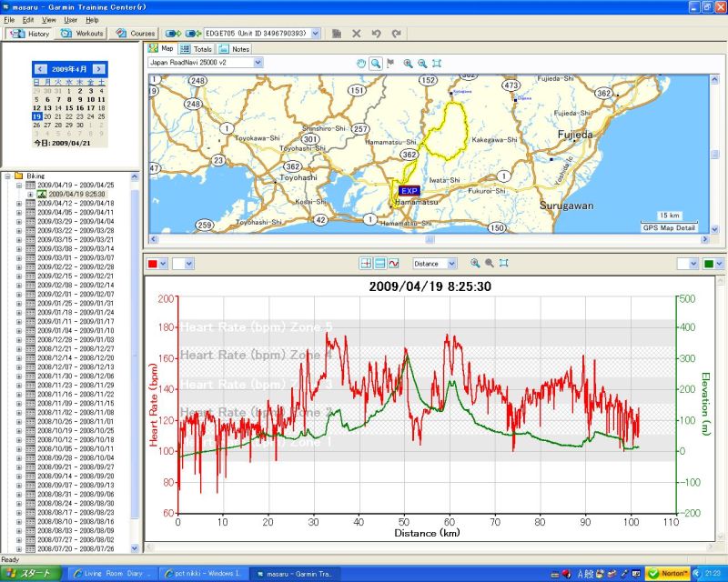Screen dimensions: 728x582
Task: Switch to the Notes tab
Action: 235,49
